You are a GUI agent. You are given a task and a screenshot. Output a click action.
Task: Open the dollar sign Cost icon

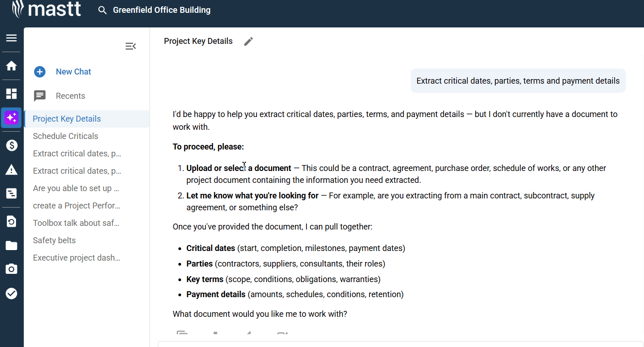pos(11,145)
